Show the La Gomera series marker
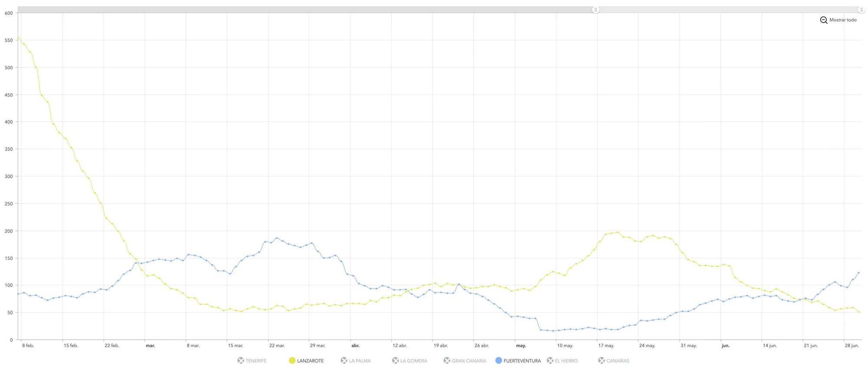 click(395, 361)
